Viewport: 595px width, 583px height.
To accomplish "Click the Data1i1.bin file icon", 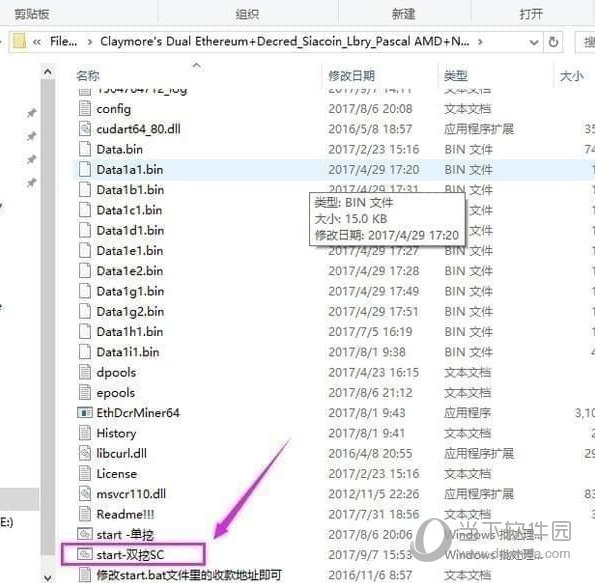I will tap(85, 352).
